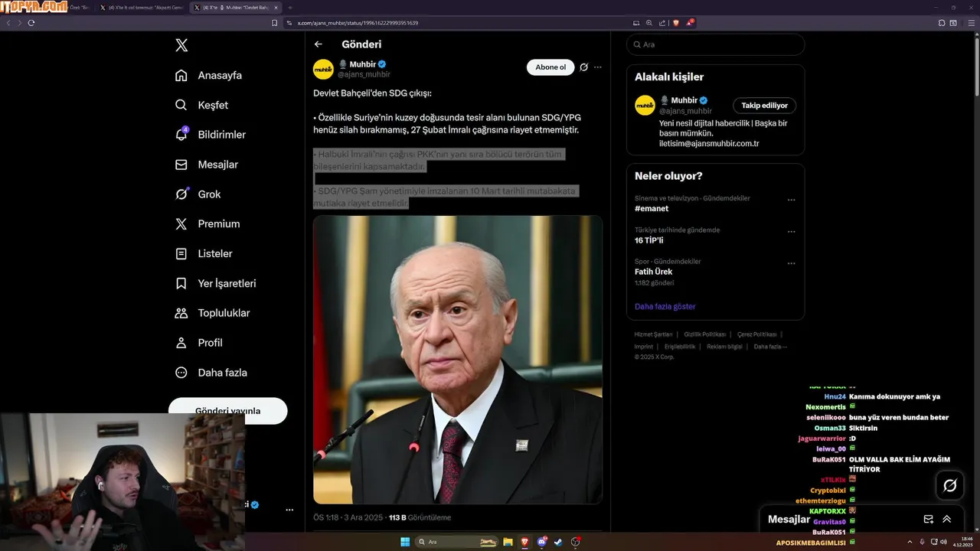This screenshot has height=551, width=980.
Task: Go to Anasayfa in the sidebar
Action: (x=209, y=75)
